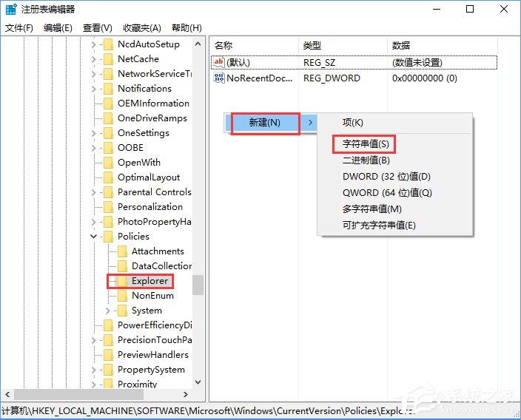Screen dimensions: 521x420
Task: Click the PowerEfficiencyDi folder icon
Action: [x=108, y=325]
